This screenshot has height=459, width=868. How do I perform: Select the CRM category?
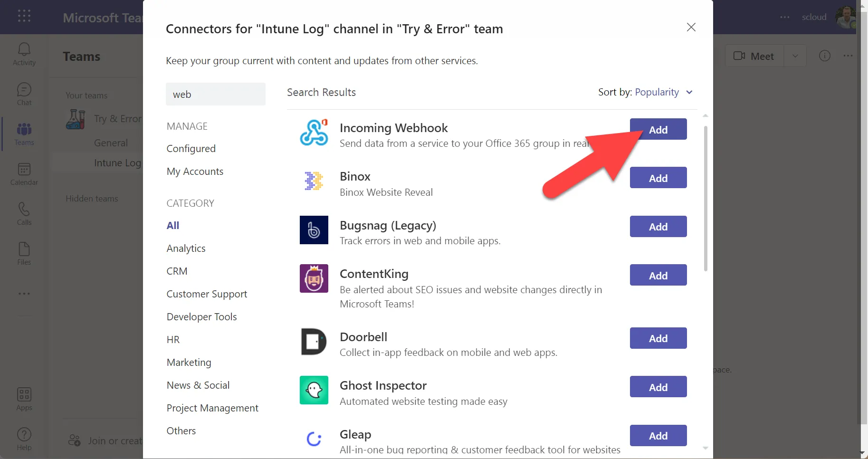pos(177,271)
